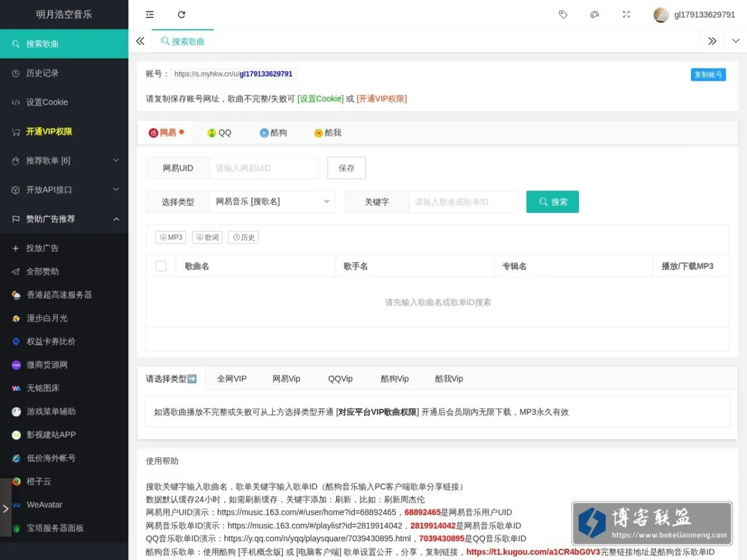The height and width of the screenshot is (560, 747).
Task: Expand 开放API接口 menu
Action: click(64, 190)
